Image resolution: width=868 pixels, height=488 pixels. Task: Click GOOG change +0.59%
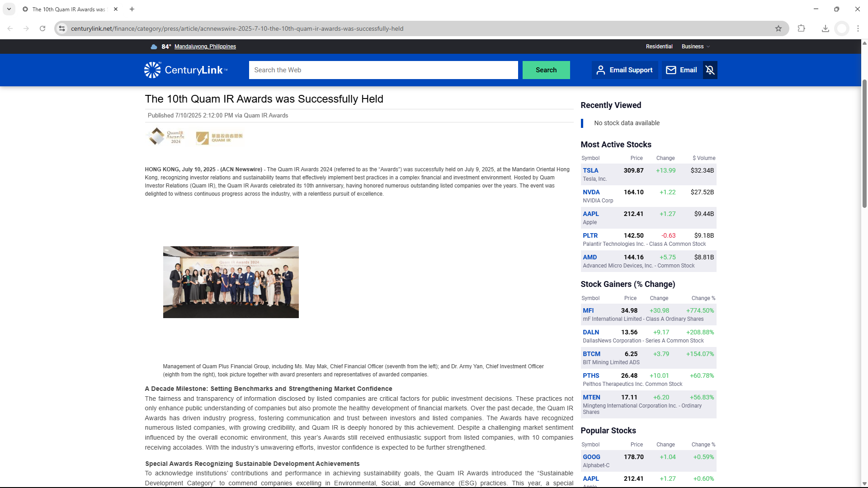click(703, 457)
